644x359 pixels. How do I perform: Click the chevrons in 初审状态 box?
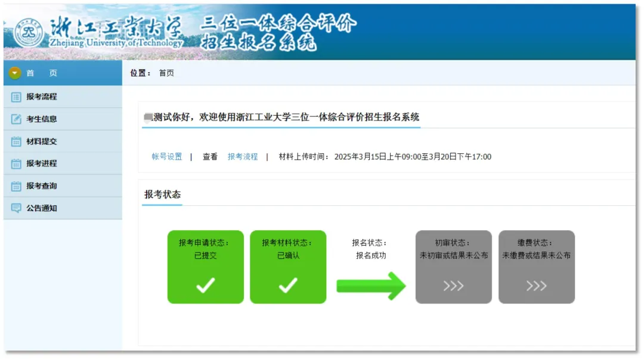click(x=453, y=286)
